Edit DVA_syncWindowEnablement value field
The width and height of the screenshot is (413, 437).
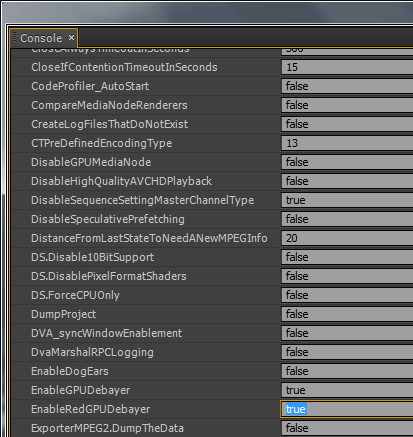click(x=347, y=333)
